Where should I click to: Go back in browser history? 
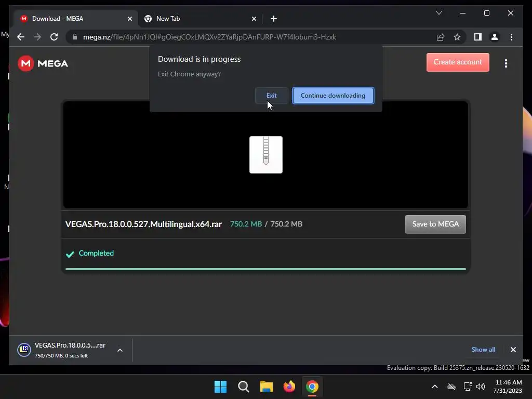pos(21,37)
